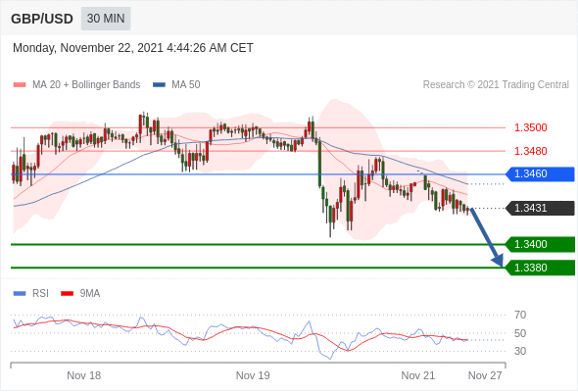This screenshot has width=578, height=392.
Task: Click the Nov 21 axis label
Action: tap(418, 375)
